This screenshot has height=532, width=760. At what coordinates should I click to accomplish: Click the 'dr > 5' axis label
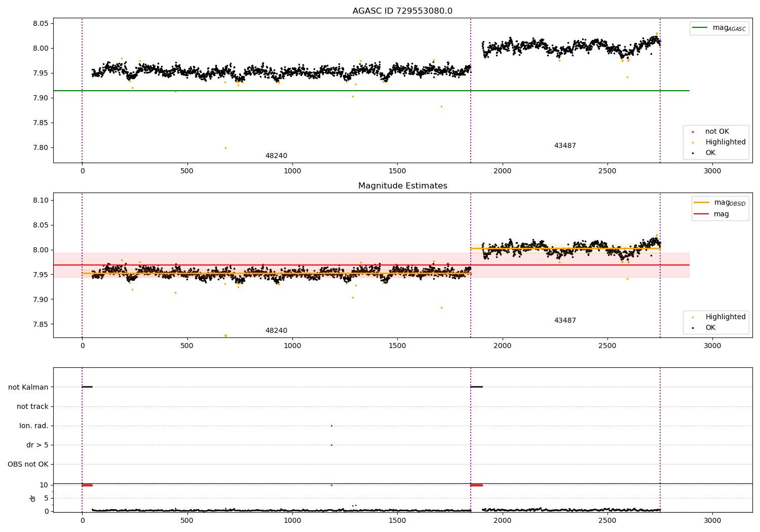[x=37, y=445]
